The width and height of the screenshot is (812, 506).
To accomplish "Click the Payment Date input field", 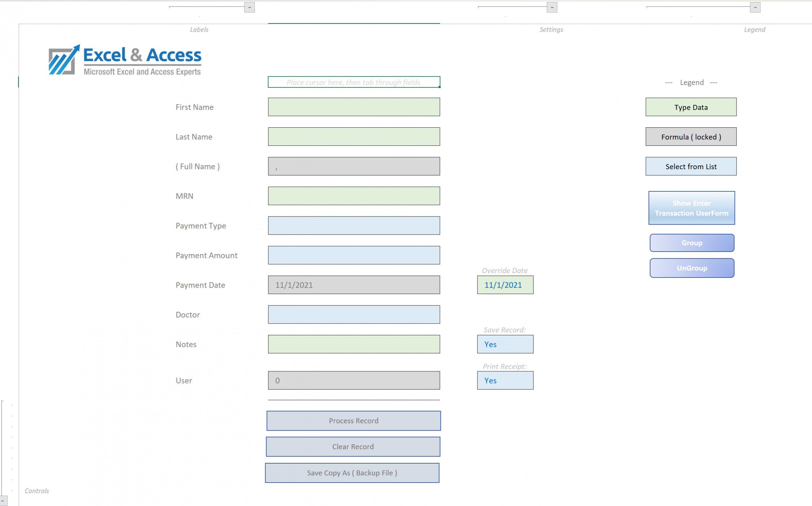I will 354,285.
